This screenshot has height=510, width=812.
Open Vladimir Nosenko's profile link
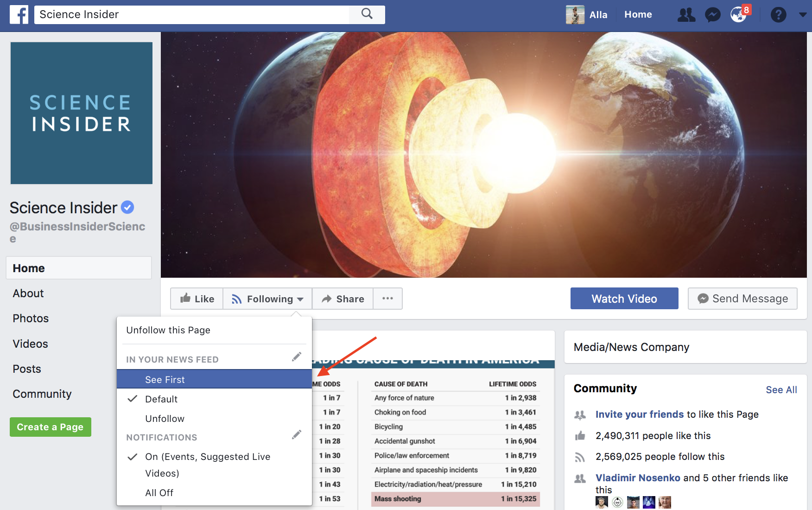coord(638,478)
